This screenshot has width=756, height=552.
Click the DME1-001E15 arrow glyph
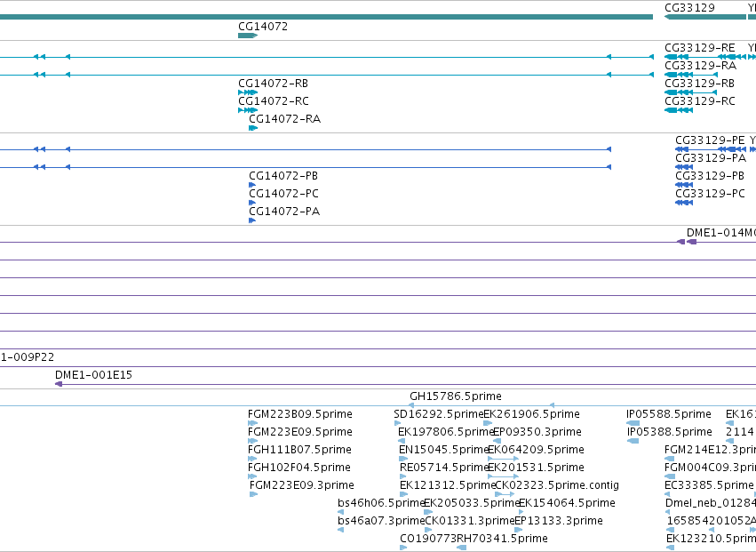[x=59, y=384]
